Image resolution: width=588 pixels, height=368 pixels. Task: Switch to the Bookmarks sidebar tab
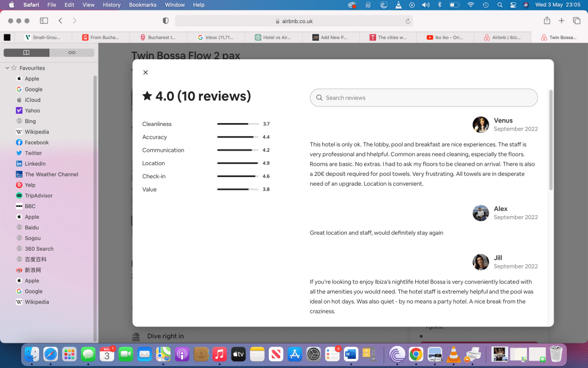point(26,52)
